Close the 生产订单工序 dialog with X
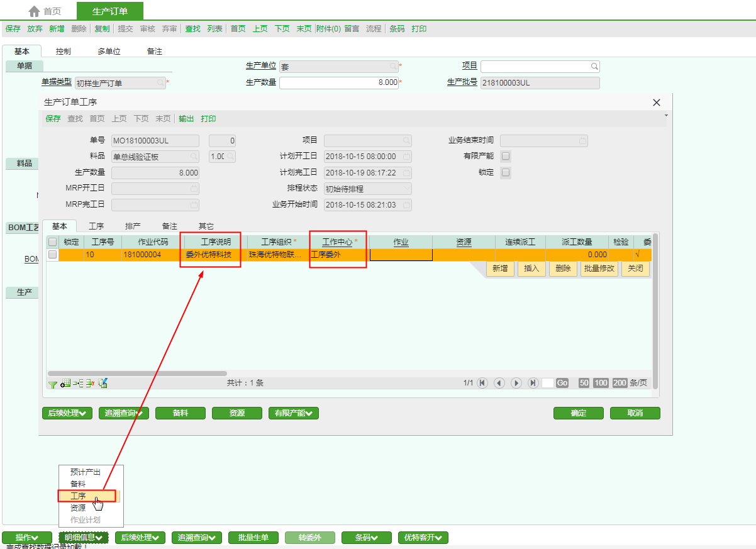The height and width of the screenshot is (549, 756). coord(657,103)
